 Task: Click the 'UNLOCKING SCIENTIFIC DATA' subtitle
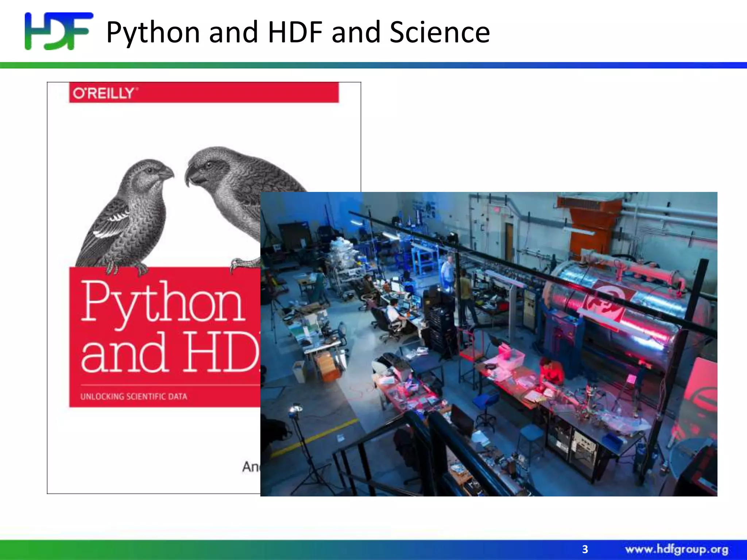(x=134, y=396)
